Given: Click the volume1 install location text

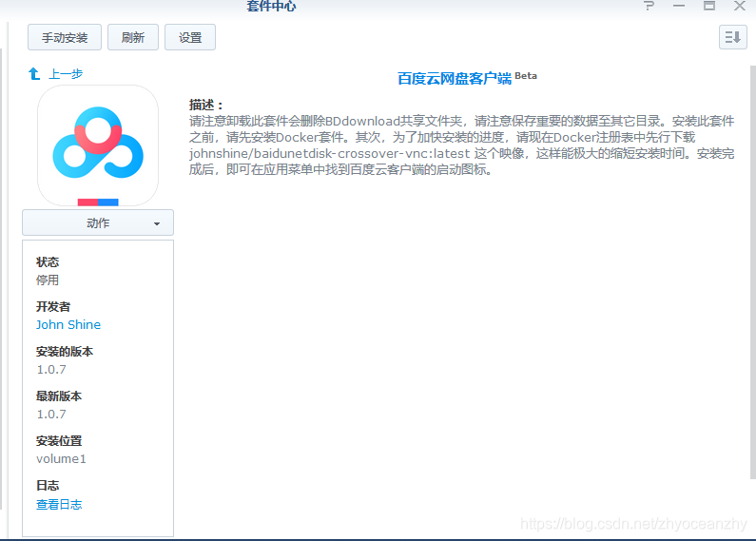Looking at the screenshot, I should coord(61,459).
